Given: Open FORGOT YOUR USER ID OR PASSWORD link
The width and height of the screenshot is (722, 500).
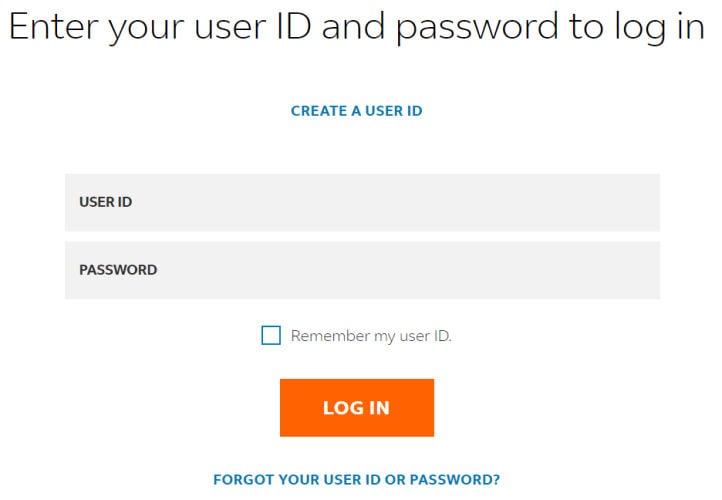Looking at the screenshot, I should (x=356, y=479).
